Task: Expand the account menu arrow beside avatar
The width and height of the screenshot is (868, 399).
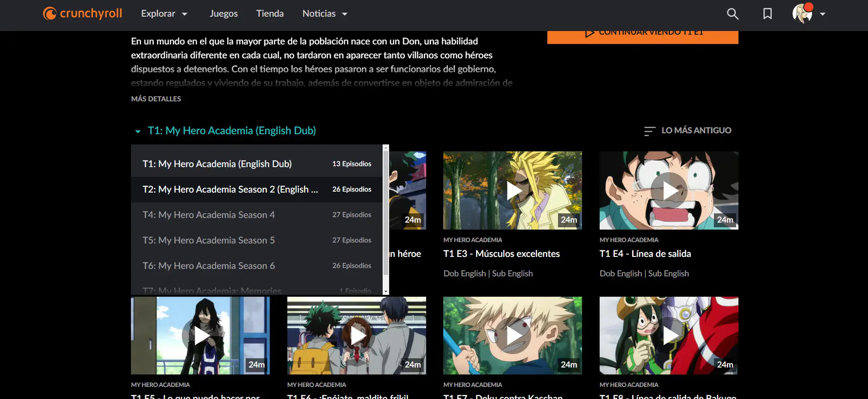Action: point(823,14)
